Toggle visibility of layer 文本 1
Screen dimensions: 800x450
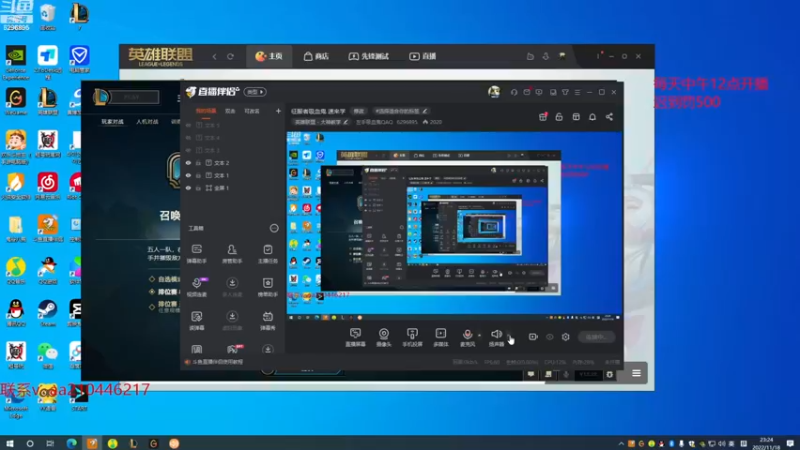point(188,176)
